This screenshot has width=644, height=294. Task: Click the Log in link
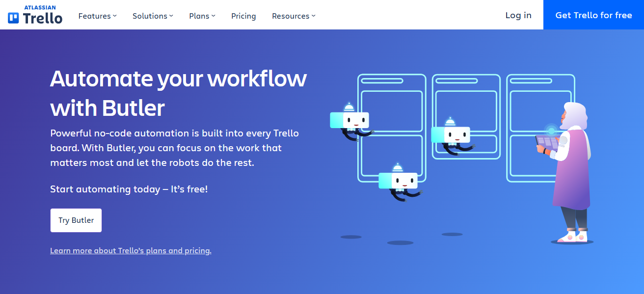(518, 15)
